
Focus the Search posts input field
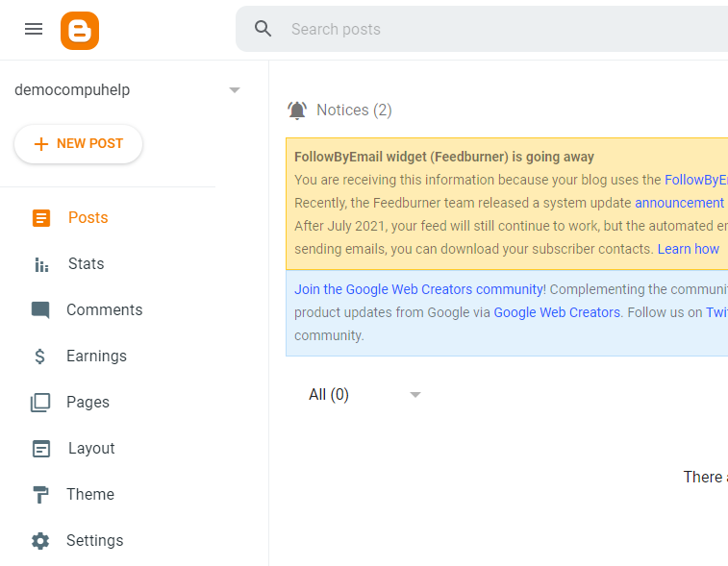click(481, 29)
